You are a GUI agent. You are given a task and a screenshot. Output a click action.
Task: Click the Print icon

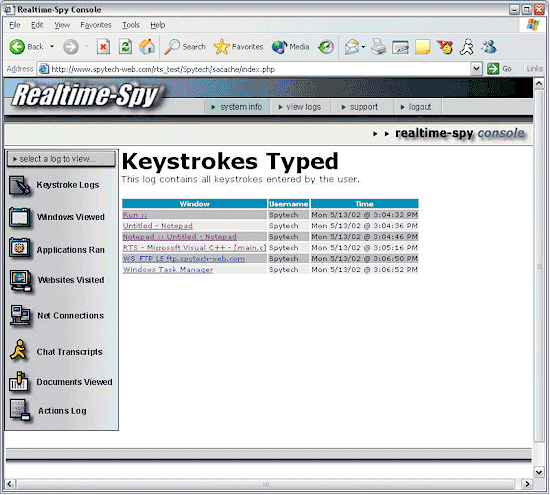click(378, 47)
